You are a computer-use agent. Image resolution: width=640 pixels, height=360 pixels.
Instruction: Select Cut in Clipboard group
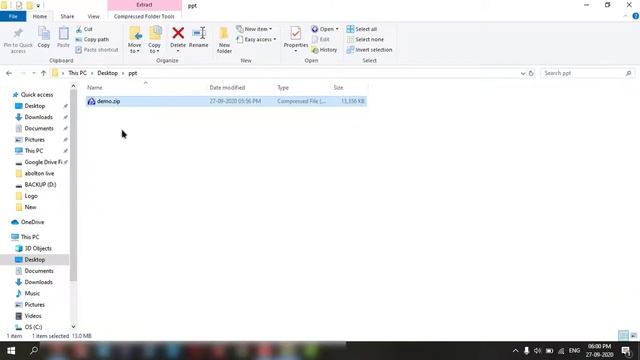84,29
